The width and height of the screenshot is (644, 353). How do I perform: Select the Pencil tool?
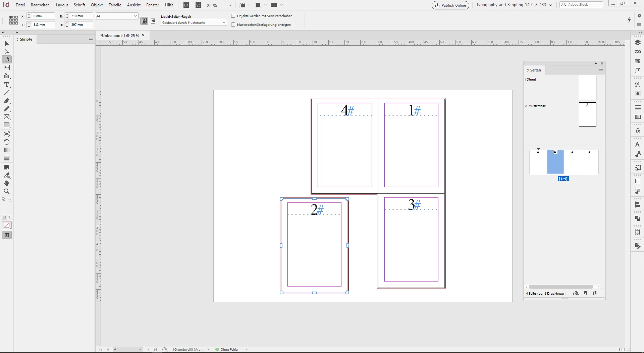[7, 109]
